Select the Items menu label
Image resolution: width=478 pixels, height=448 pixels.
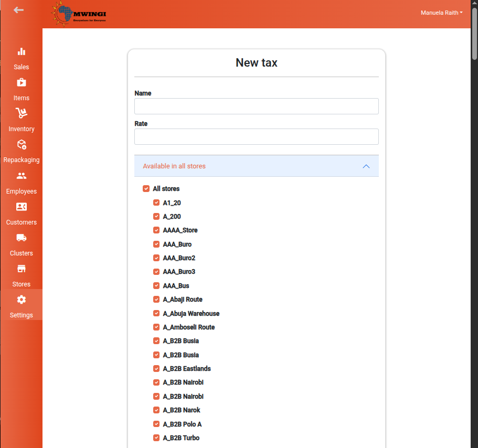(x=22, y=98)
